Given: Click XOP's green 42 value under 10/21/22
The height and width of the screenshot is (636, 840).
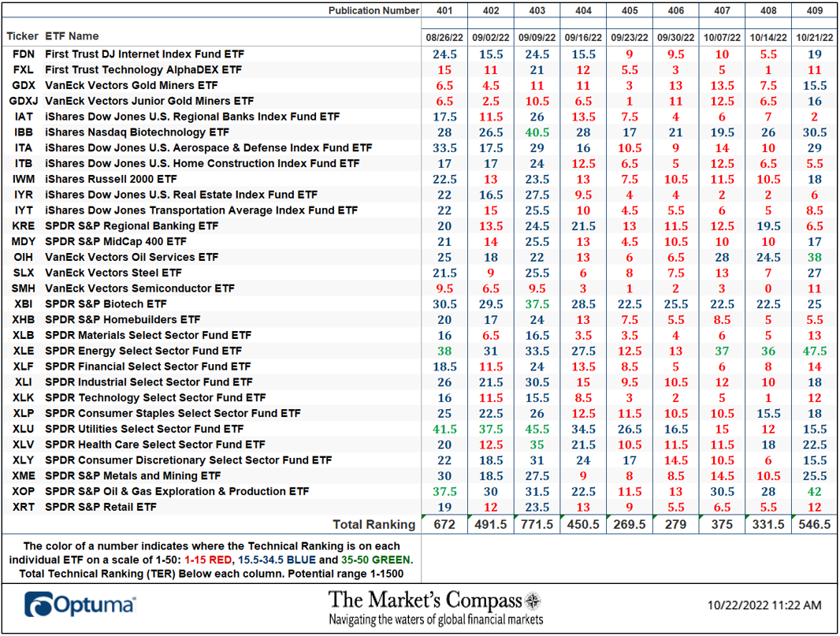Looking at the screenshot, I should (815, 491).
